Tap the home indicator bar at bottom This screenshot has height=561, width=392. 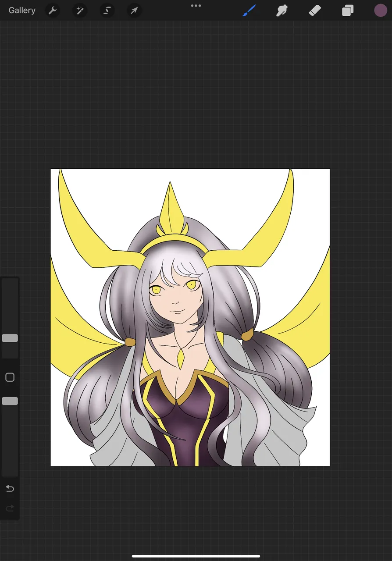(x=196, y=556)
